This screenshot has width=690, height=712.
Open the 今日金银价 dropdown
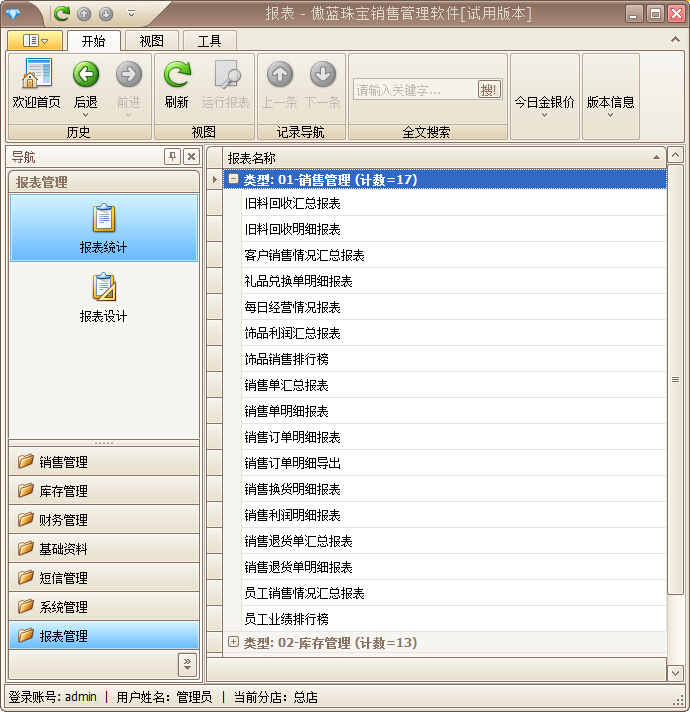[x=544, y=103]
